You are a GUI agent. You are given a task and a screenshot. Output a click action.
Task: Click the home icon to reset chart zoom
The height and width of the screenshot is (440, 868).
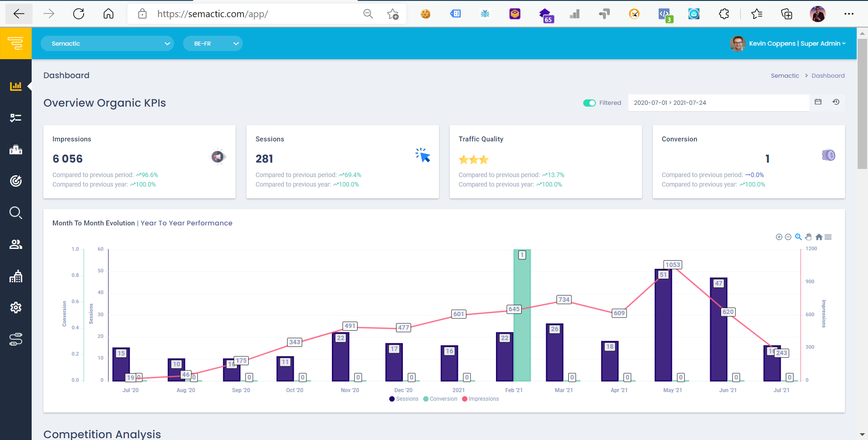(x=819, y=237)
